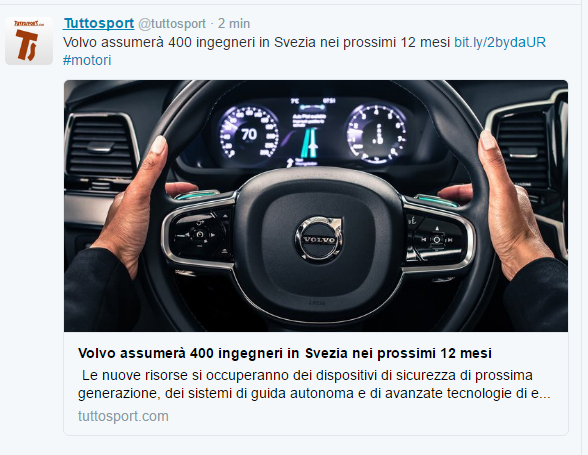Click the tweet text about 400 ingegneri

[x=256, y=42]
